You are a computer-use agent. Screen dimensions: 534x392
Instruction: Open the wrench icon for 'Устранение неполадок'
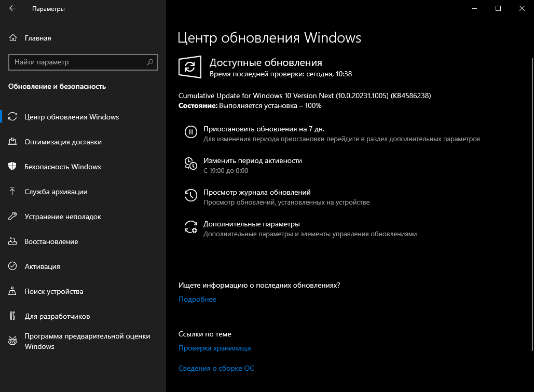pyautogui.click(x=12, y=217)
